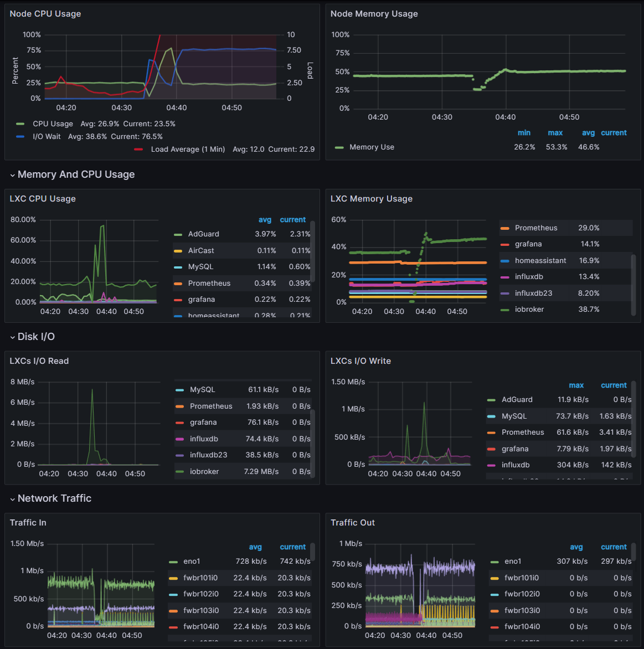The height and width of the screenshot is (649, 644).
Task: Toggle MySQL series in LXCs I/O Read legend
Action: click(x=202, y=390)
